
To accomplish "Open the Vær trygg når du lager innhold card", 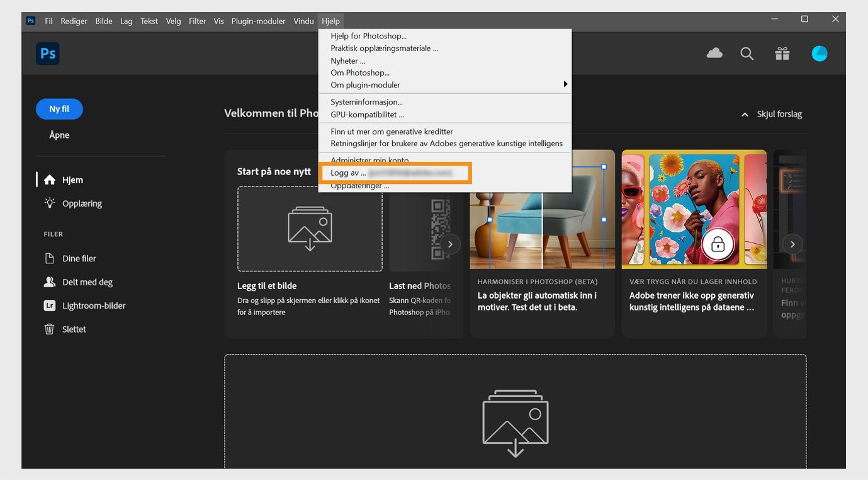I will (694, 244).
